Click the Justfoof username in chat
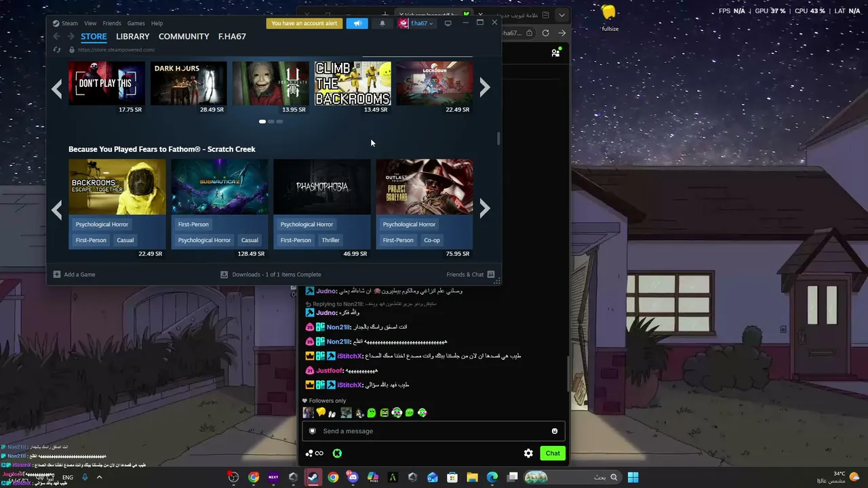The height and width of the screenshot is (488, 868). 329,371
